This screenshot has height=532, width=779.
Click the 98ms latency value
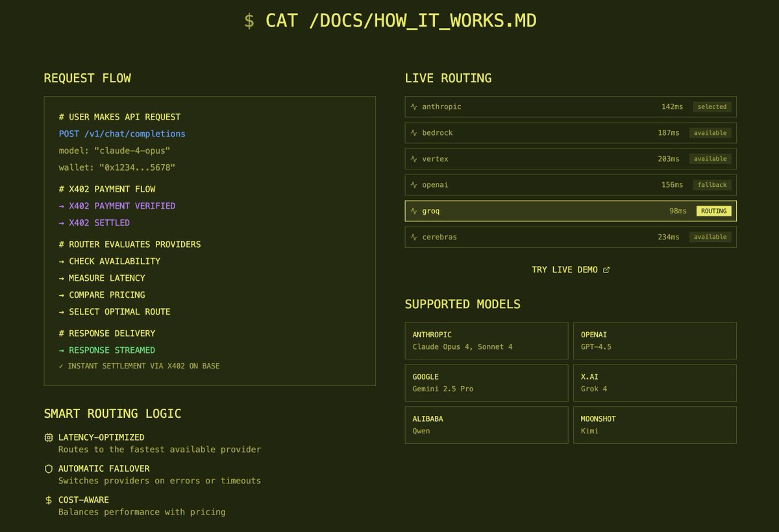point(678,211)
